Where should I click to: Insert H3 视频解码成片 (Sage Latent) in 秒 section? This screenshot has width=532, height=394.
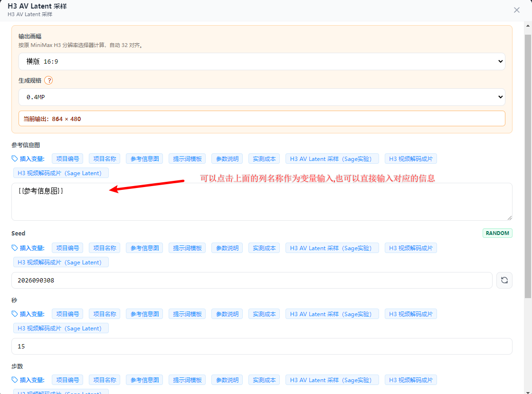tap(61, 328)
